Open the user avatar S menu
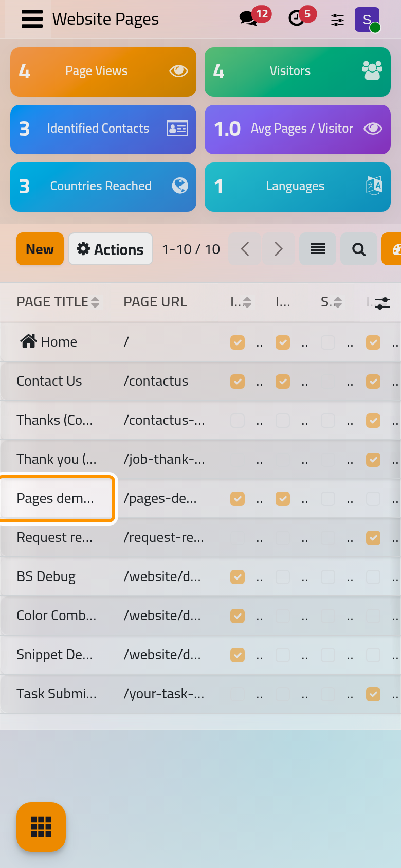 [367, 20]
